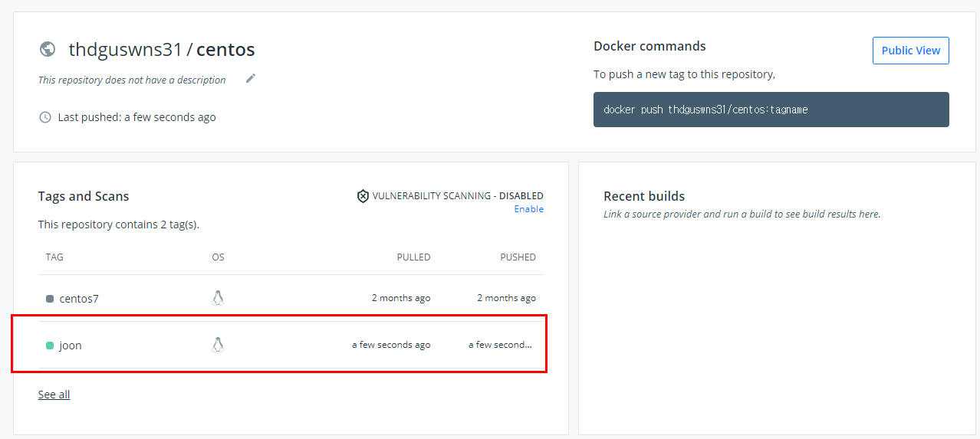980x439 pixels.
Task: Click the Linux penguin icon for centos7
Action: [x=218, y=298]
